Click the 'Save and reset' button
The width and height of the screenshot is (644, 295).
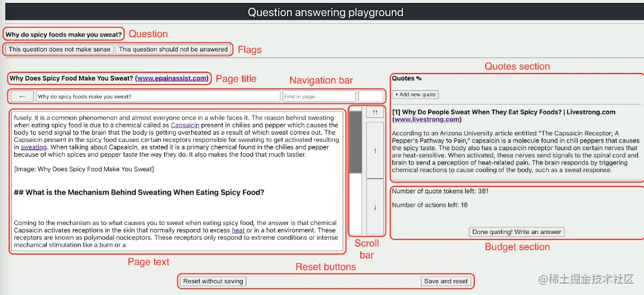click(445, 281)
